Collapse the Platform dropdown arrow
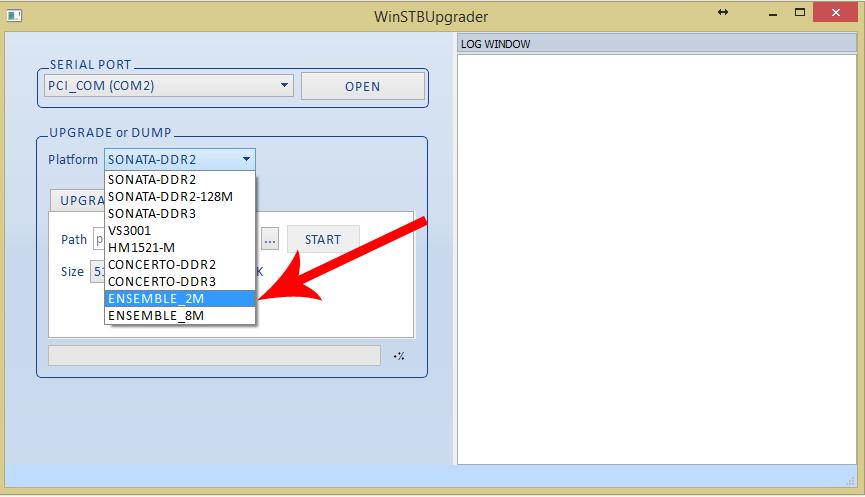This screenshot has width=865, height=497. [x=246, y=159]
